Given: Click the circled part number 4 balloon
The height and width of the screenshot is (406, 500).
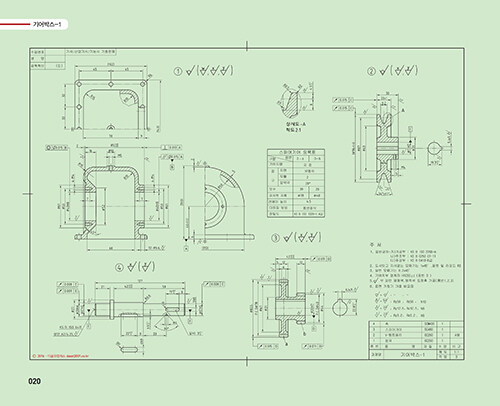Looking at the screenshot, I should pos(119,267).
